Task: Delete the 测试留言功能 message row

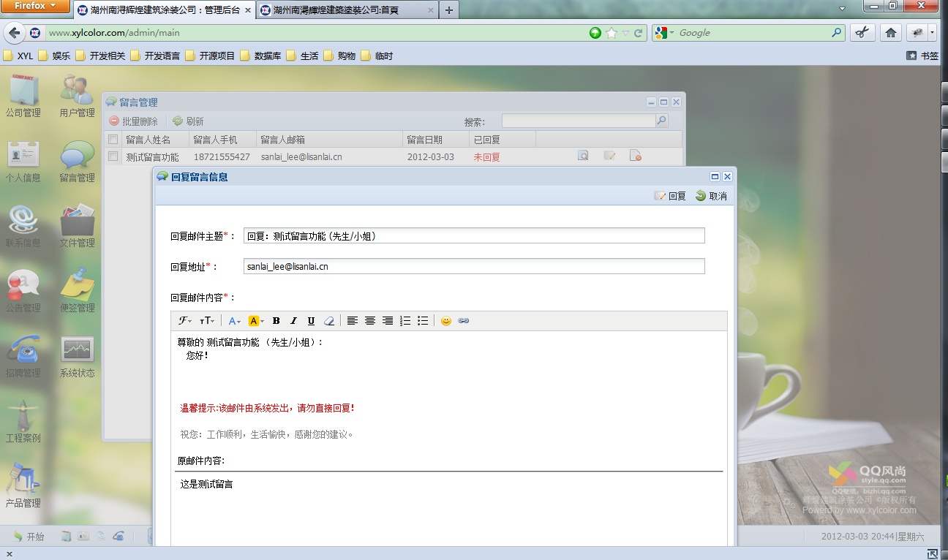Action: pos(636,156)
